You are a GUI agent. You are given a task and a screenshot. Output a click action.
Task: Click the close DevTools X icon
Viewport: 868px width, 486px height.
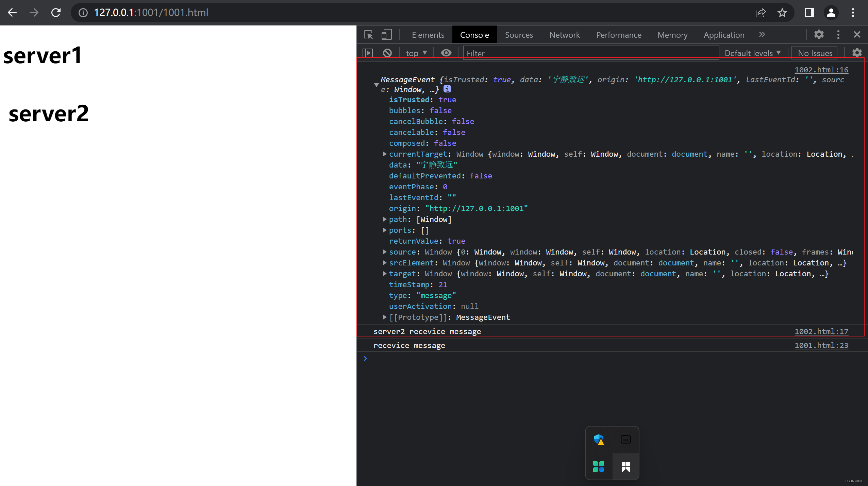pyautogui.click(x=857, y=35)
